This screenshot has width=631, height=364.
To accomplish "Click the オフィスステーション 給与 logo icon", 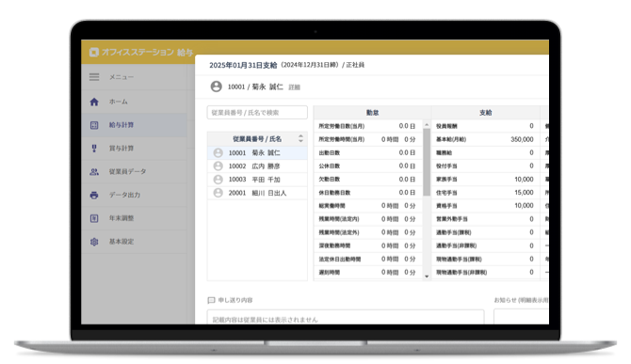I will tap(94, 53).
